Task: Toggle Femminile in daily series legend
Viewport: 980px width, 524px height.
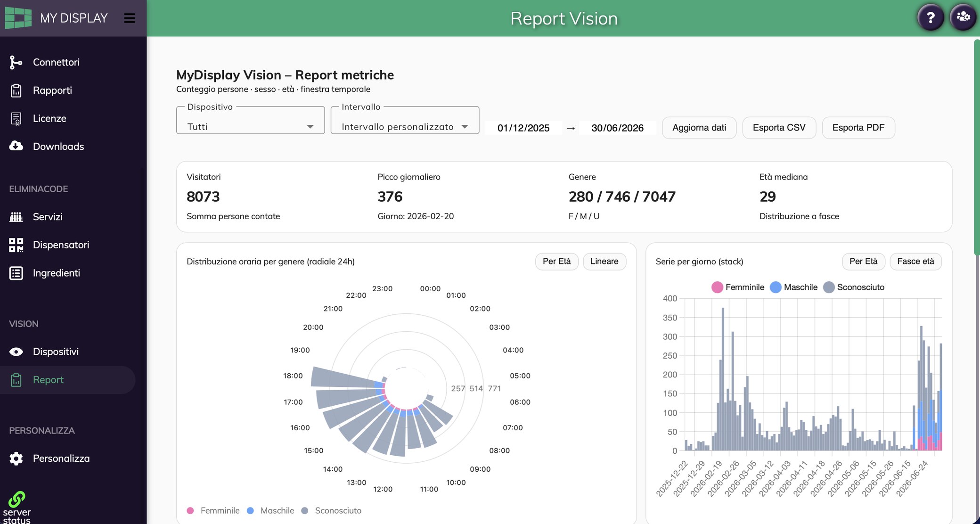Action: coord(738,287)
